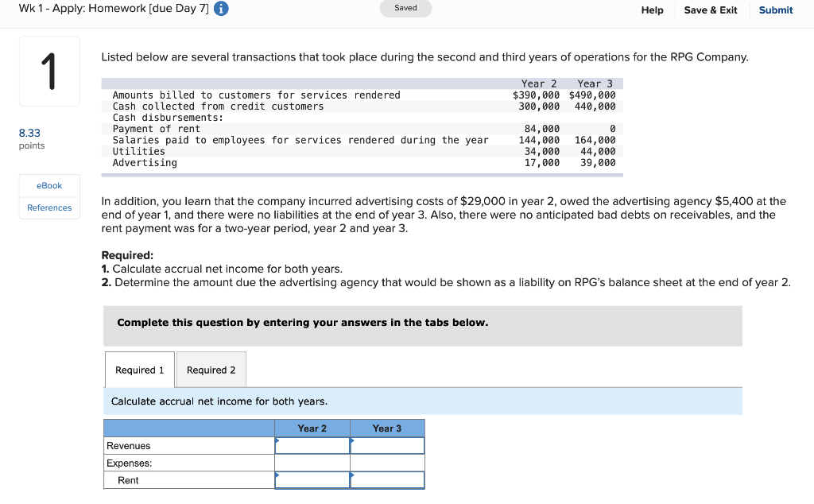This screenshot has width=814, height=504.
Task: Click the Revenues Year 3 input cell
Action: [x=387, y=446]
